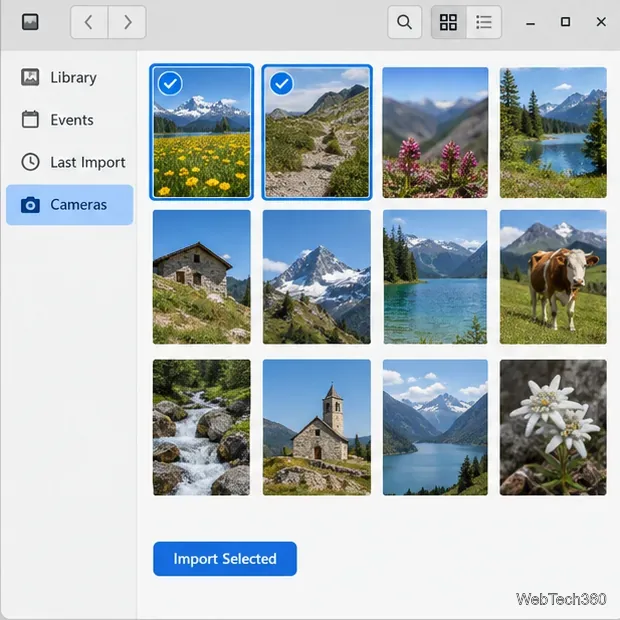Click the photo app icon in title bar
This screenshot has width=620, height=620.
point(30,22)
